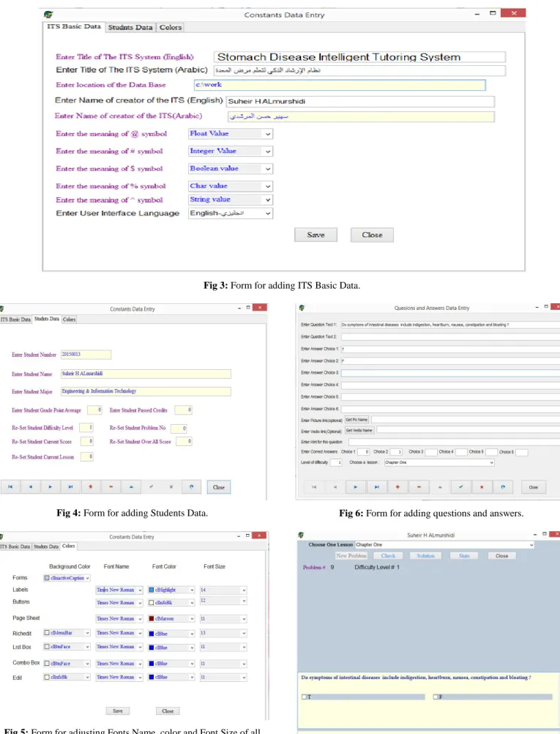Image resolution: width=560 pixels, height=734 pixels.
Task: Pick Richedit font color clBlue swatch
Action: tap(151, 634)
